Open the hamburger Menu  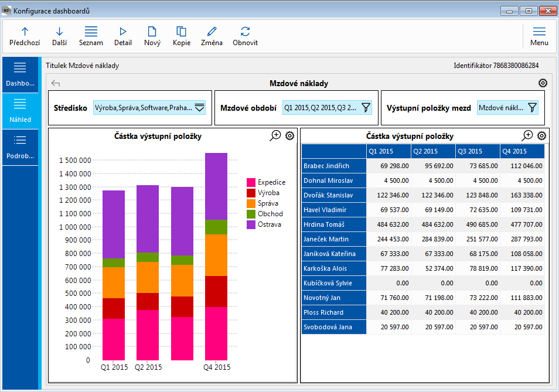tap(539, 36)
